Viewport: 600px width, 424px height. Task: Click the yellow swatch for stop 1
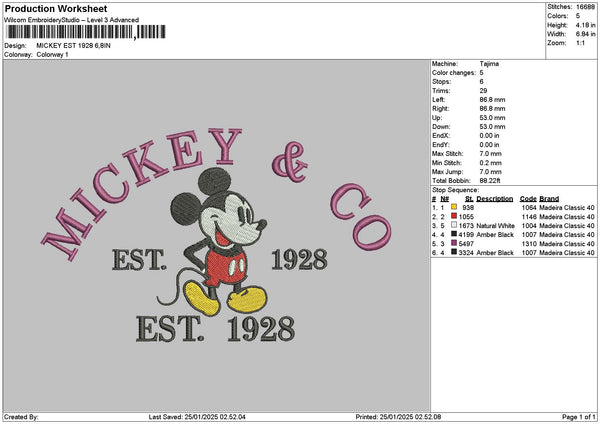click(x=454, y=207)
